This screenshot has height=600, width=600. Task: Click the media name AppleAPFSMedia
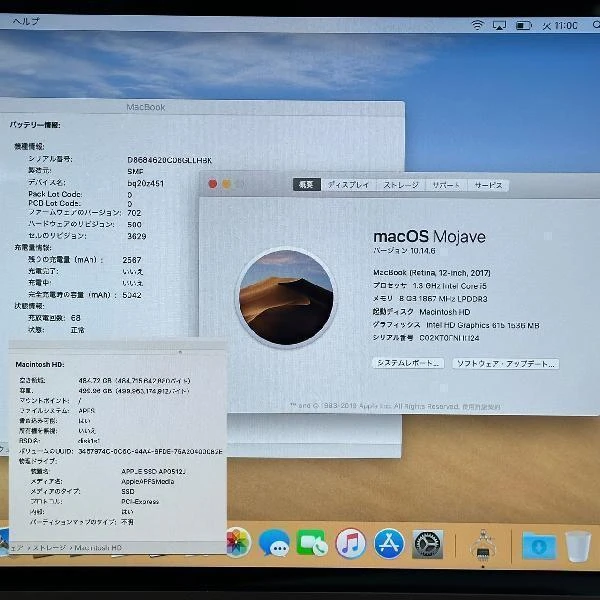click(148, 481)
